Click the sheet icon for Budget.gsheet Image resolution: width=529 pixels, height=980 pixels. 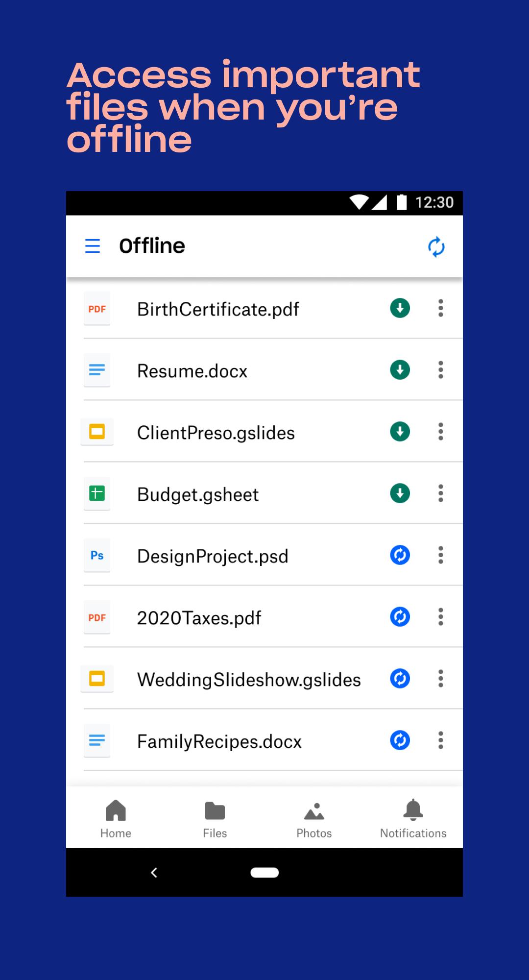pos(97,494)
